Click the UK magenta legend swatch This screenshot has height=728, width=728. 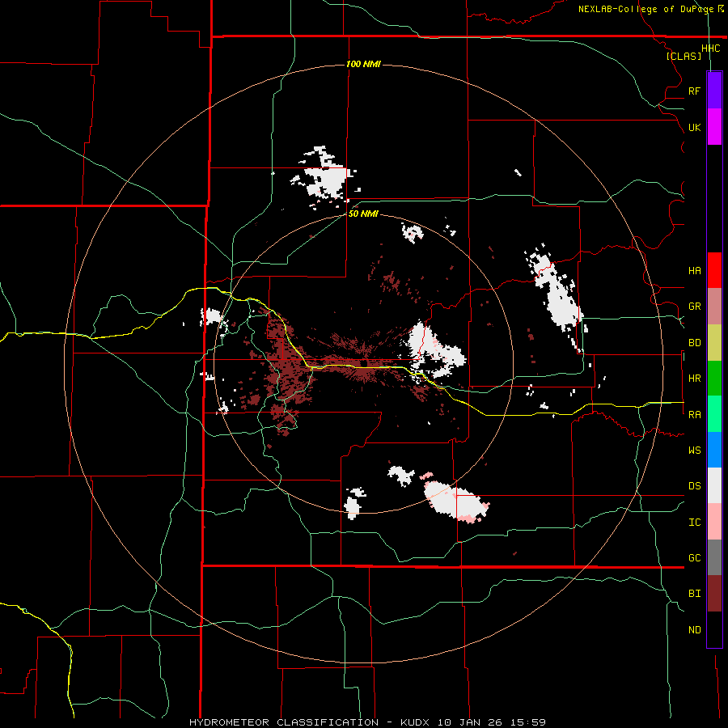(x=714, y=127)
